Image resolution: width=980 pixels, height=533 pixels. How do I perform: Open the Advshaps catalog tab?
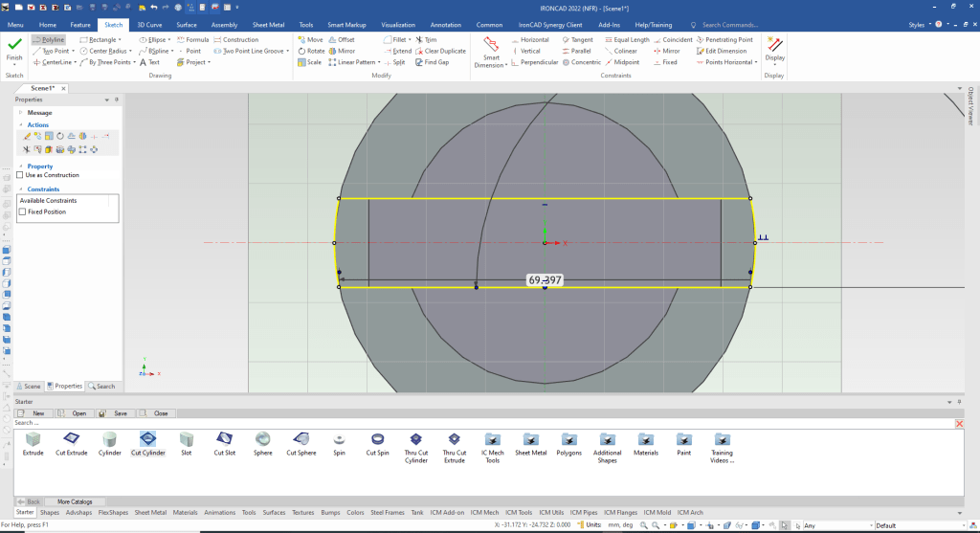(78, 512)
